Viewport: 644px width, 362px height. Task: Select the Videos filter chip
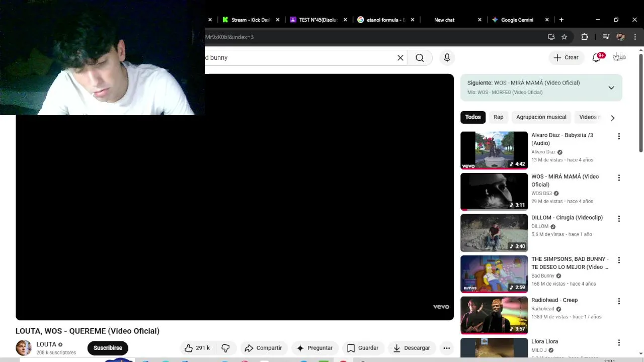(589, 117)
